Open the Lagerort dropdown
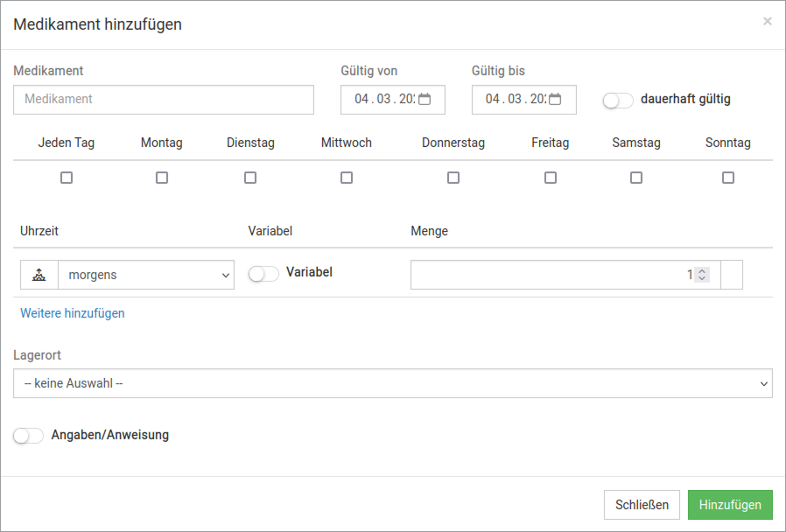 (393, 383)
